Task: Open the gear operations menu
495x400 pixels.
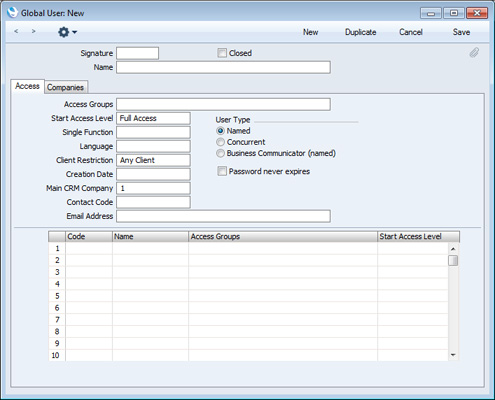Action: 67,32
